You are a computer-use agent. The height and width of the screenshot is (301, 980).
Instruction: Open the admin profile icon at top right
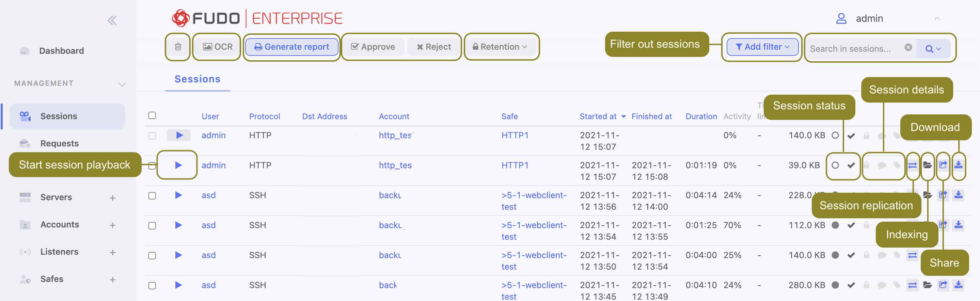(841, 18)
